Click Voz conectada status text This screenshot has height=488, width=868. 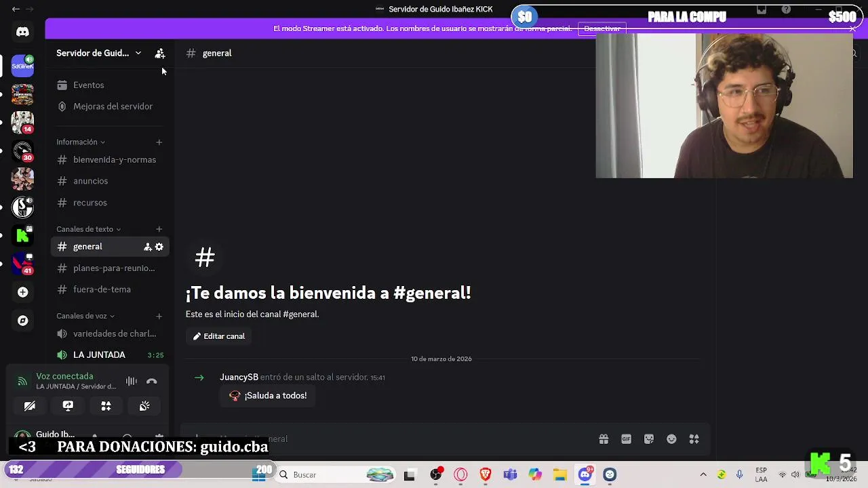[64, 376]
